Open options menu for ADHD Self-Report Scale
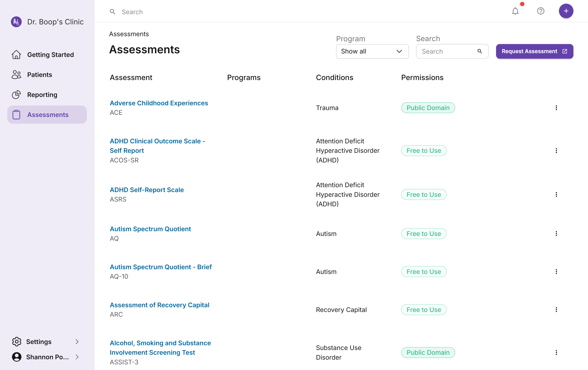The image size is (588, 370). 556,194
